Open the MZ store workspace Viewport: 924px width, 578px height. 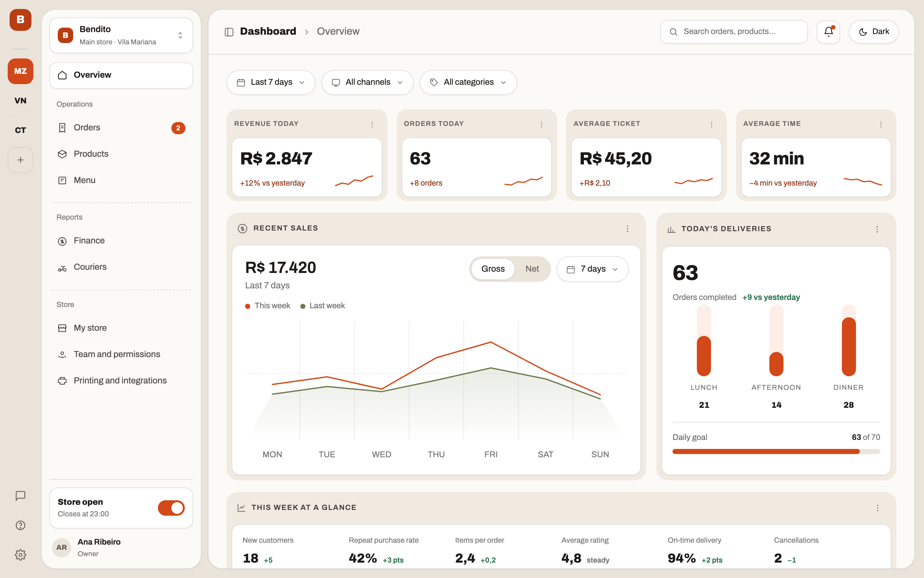coord(21,71)
